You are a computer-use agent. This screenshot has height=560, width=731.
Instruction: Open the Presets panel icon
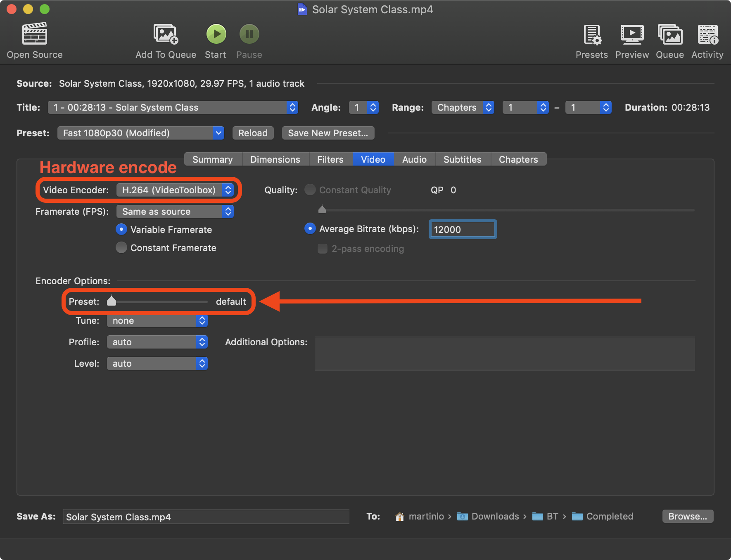(x=592, y=35)
